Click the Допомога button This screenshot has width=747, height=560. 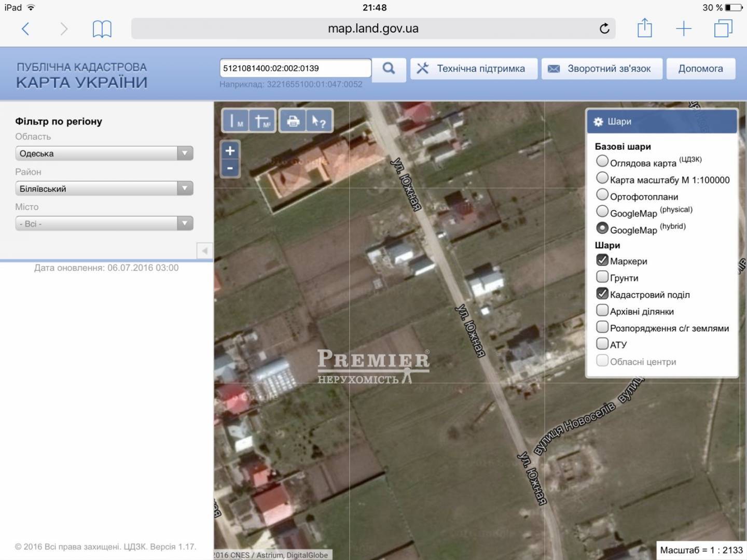pos(700,68)
